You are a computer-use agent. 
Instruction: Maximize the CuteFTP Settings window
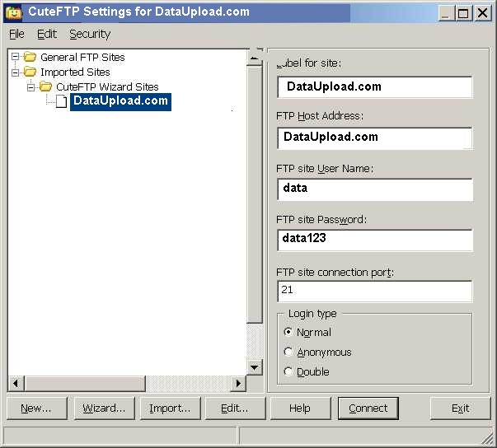pyautogui.click(x=463, y=14)
